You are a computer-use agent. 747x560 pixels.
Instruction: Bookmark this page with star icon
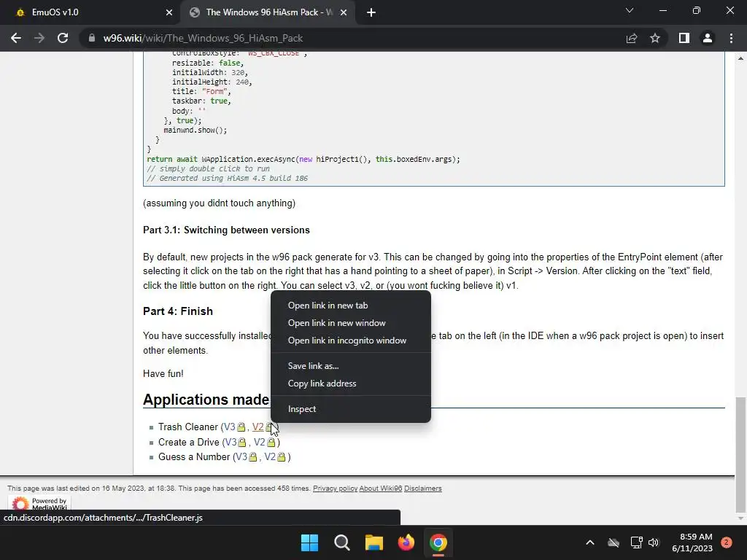pos(655,38)
